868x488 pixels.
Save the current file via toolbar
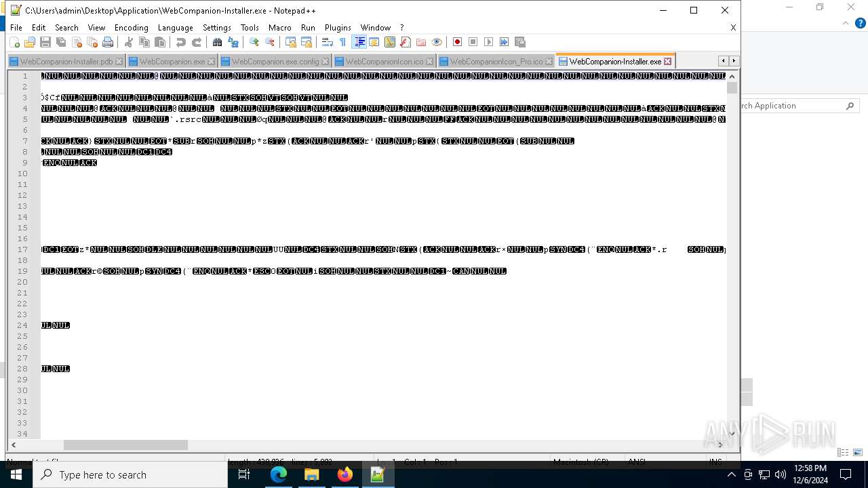tap(45, 42)
